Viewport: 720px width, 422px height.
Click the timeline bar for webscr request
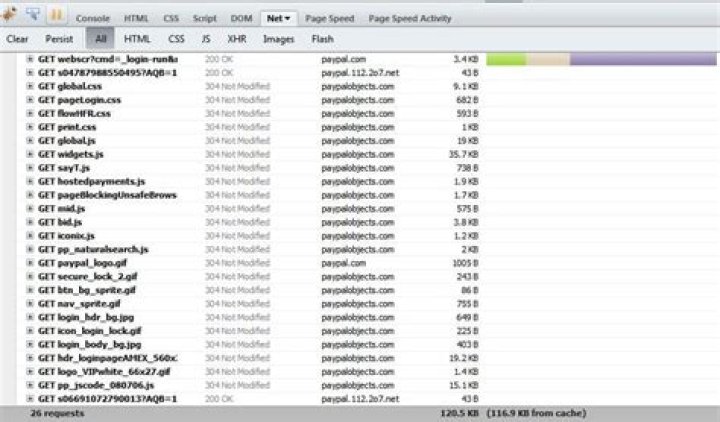click(x=601, y=59)
